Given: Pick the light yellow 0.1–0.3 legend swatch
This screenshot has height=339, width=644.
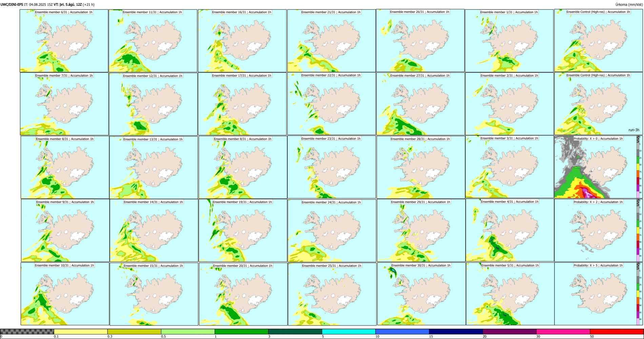Looking at the screenshot, I should (81, 332).
